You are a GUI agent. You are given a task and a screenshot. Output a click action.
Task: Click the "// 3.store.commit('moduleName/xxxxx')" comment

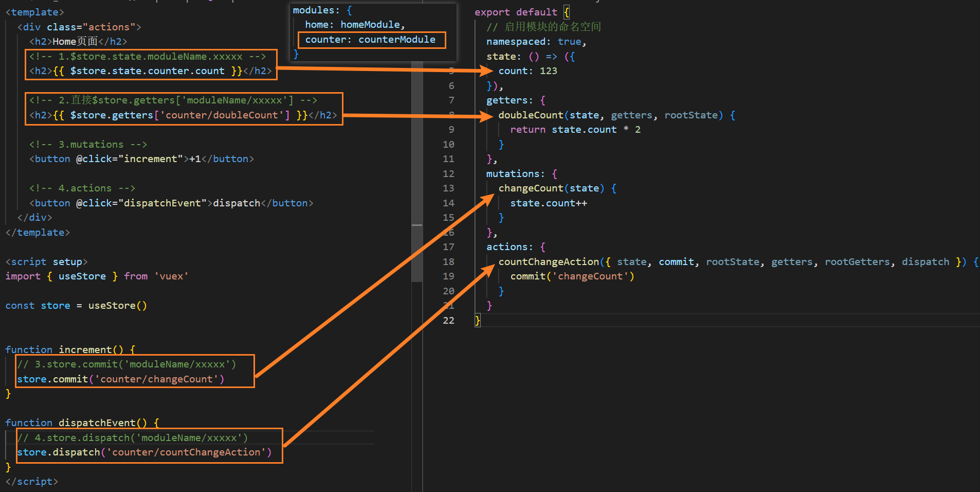(x=126, y=364)
